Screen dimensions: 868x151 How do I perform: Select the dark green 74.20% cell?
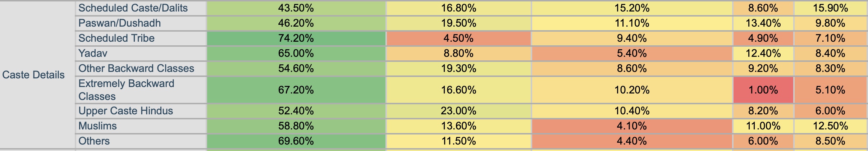point(296,38)
